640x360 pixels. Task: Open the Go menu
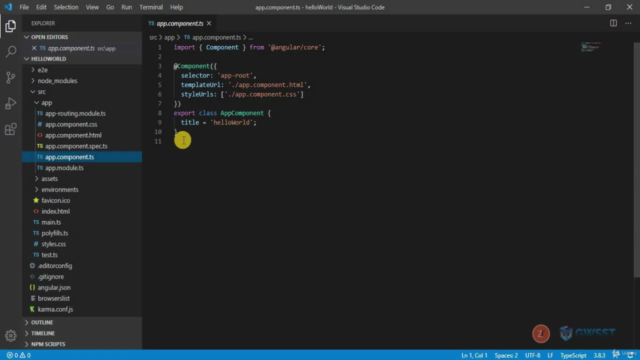click(110, 7)
